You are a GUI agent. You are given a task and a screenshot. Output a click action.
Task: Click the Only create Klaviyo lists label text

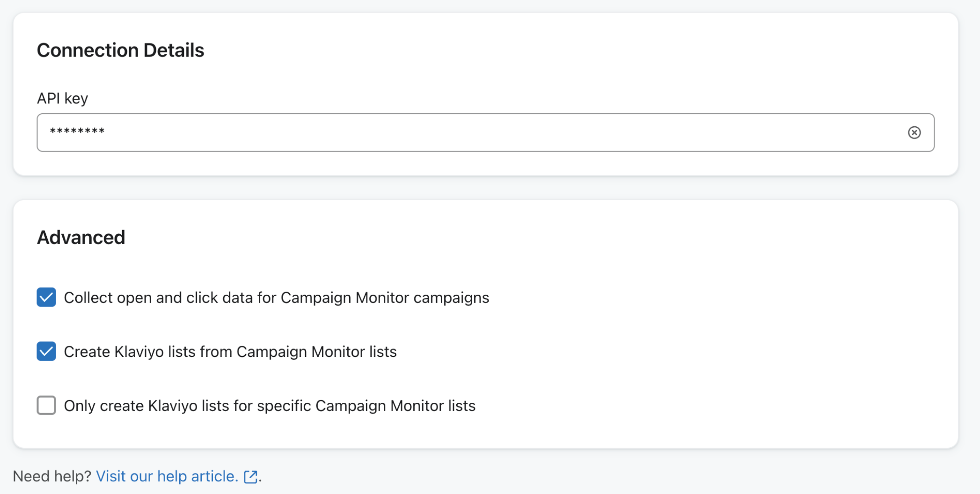click(269, 406)
